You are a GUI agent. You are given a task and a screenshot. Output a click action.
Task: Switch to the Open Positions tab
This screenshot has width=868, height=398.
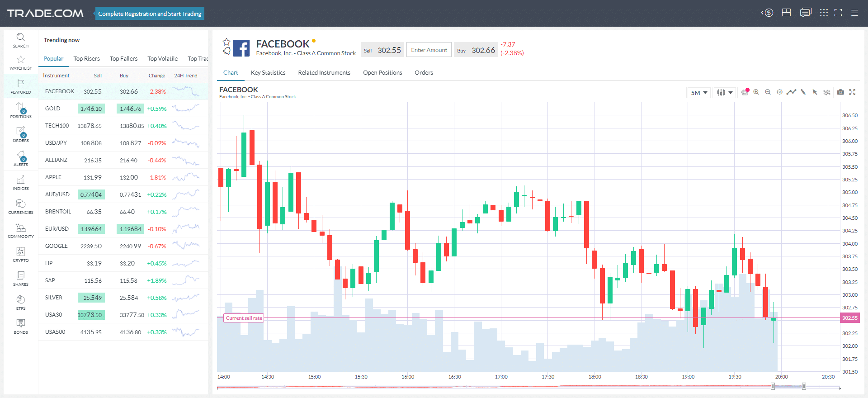coord(382,73)
